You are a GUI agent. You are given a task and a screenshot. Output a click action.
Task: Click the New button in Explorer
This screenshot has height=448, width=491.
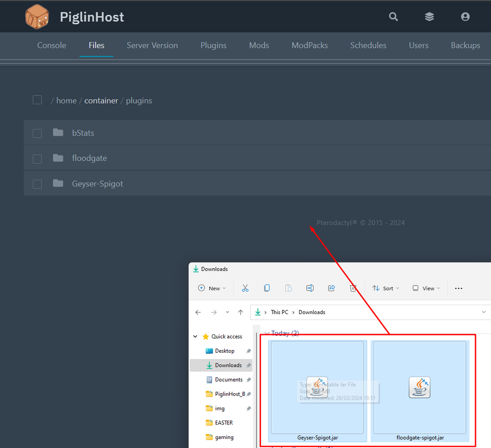pyautogui.click(x=212, y=288)
